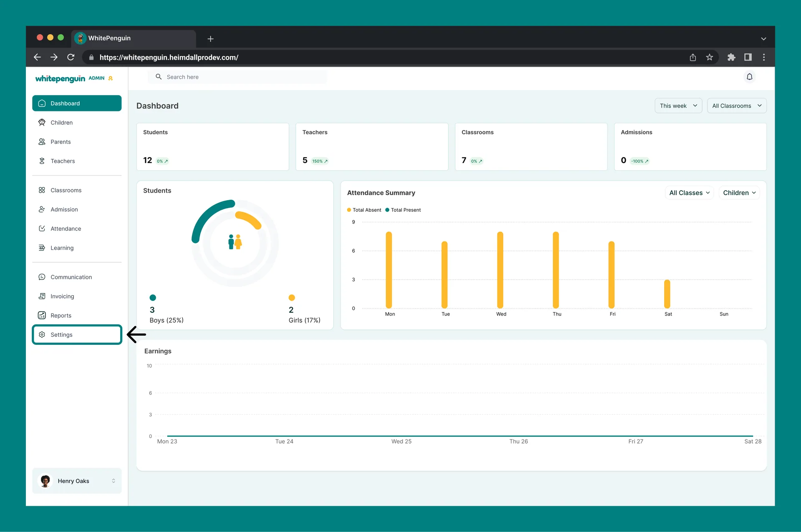
Task: Navigate to Classrooms in sidebar
Action: point(77,190)
